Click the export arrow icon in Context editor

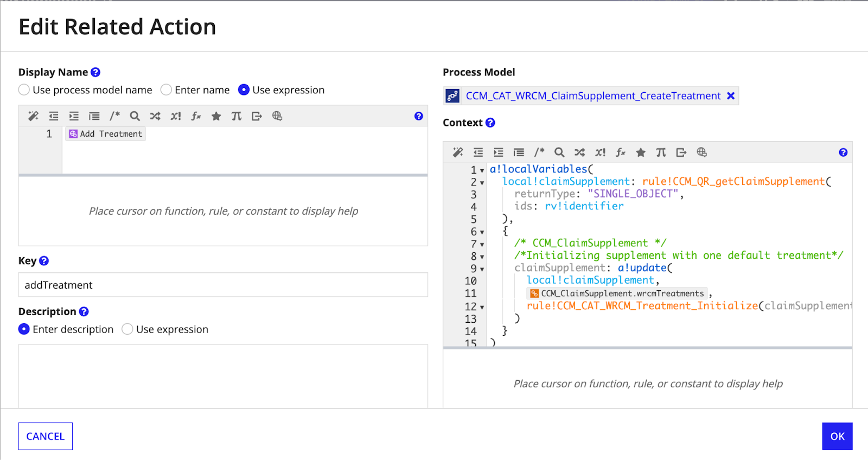tap(681, 152)
